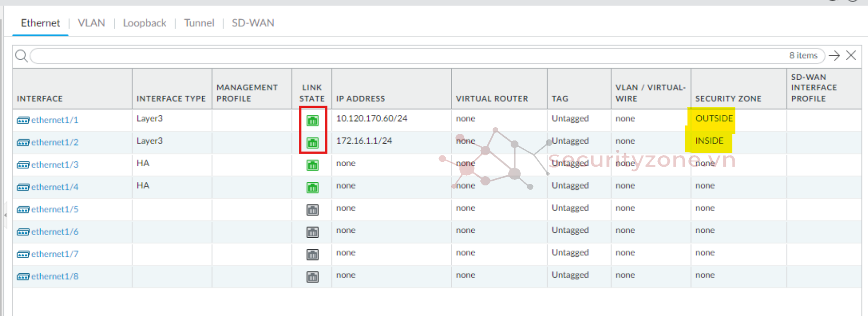Switch to the VLAN tab
868x316 pixels.
click(x=91, y=23)
